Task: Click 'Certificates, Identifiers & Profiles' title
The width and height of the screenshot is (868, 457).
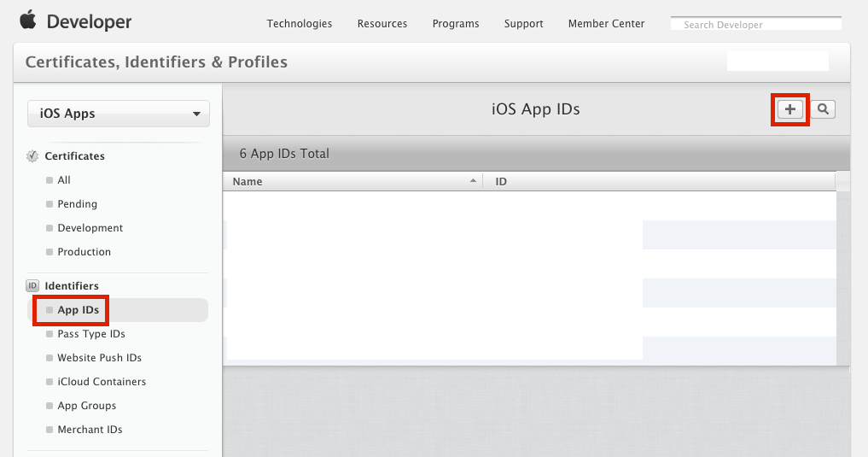Action: click(156, 62)
